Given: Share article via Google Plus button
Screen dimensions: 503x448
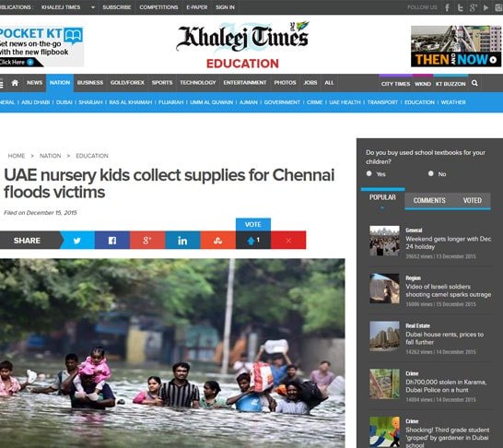Looking at the screenshot, I should 147,241.
